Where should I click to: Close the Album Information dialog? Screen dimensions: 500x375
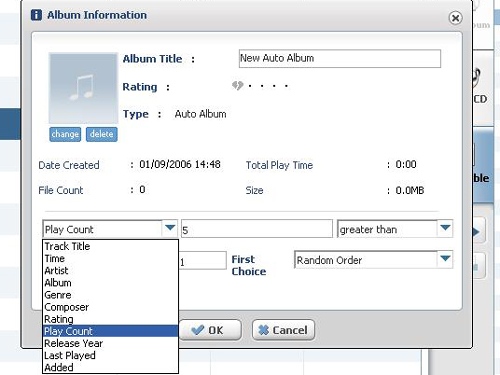coord(455,18)
